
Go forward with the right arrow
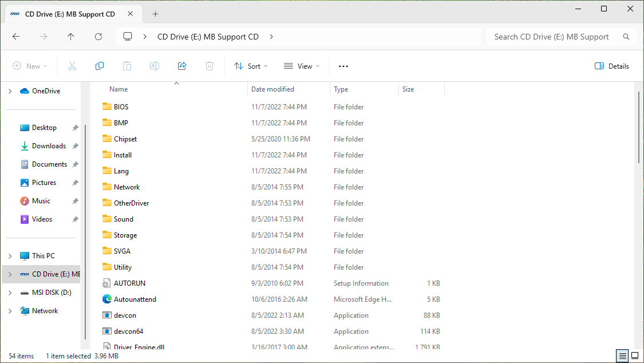(44, 37)
